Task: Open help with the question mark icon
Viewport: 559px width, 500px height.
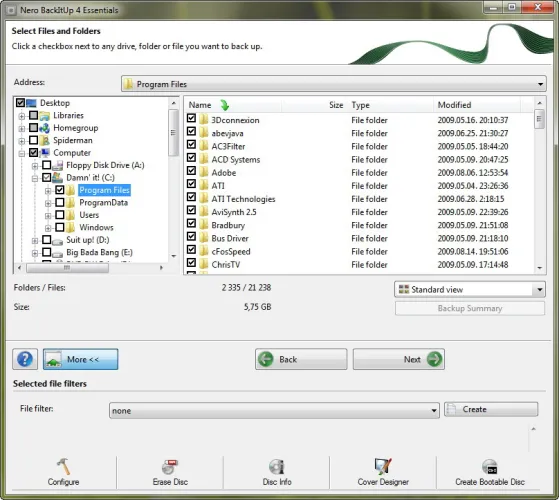Action: click(x=25, y=359)
